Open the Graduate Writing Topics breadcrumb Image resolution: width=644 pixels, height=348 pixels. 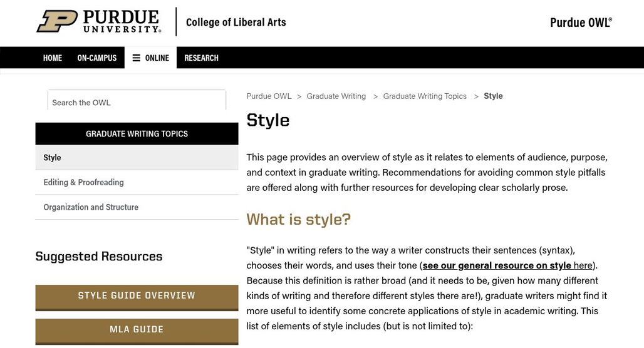425,96
